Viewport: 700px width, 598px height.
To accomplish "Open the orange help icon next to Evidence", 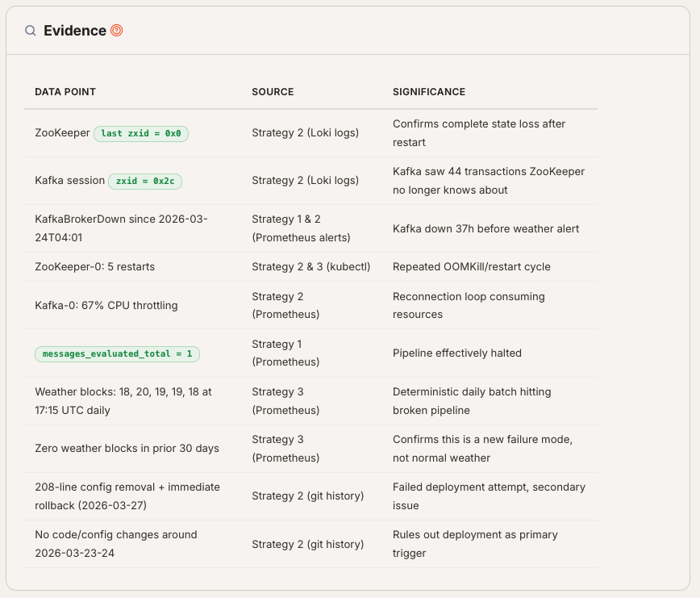I will click(116, 31).
